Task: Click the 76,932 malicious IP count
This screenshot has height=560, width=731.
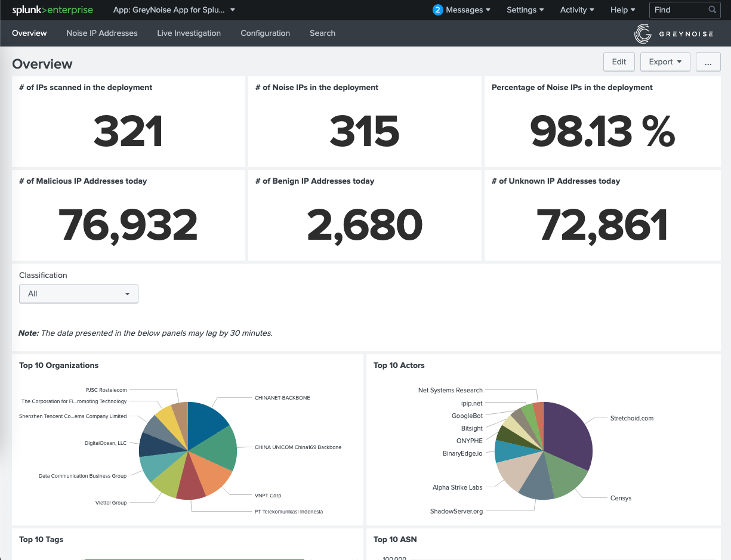Action: pyautogui.click(x=128, y=225)
